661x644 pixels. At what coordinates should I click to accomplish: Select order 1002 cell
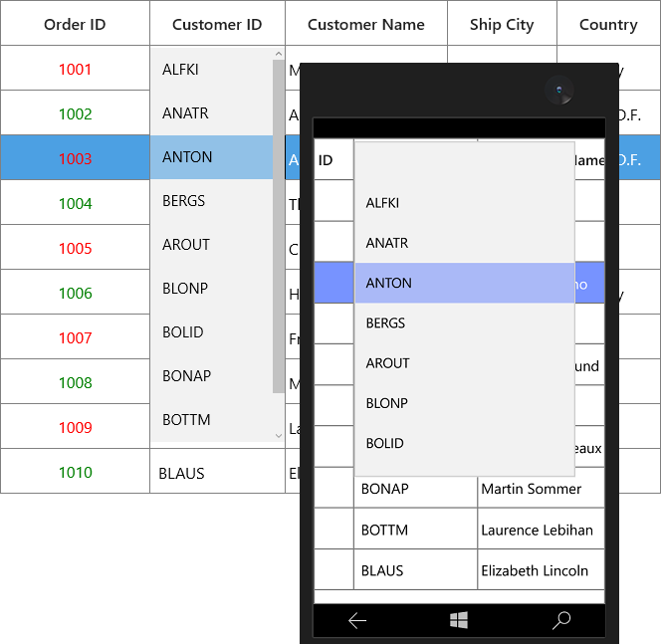coord(75,112)
